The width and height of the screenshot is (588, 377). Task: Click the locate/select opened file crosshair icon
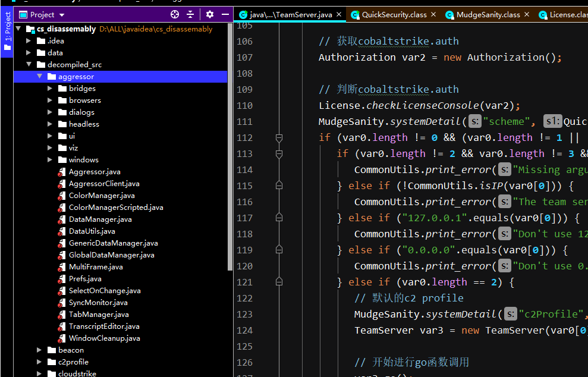(175, 14)
